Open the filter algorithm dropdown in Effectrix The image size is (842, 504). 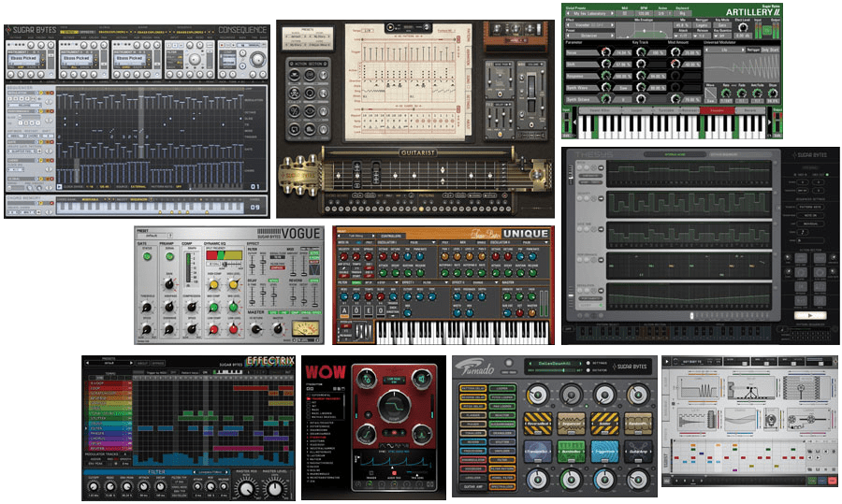(x=208, y=472)
